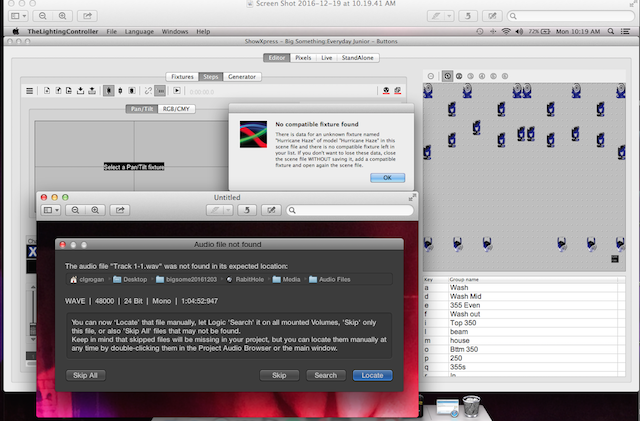Toggle the highlighted first fixture-mode button in Steps toolbar
The height and width of the screenshot is (421, 640).
(109, 91)
